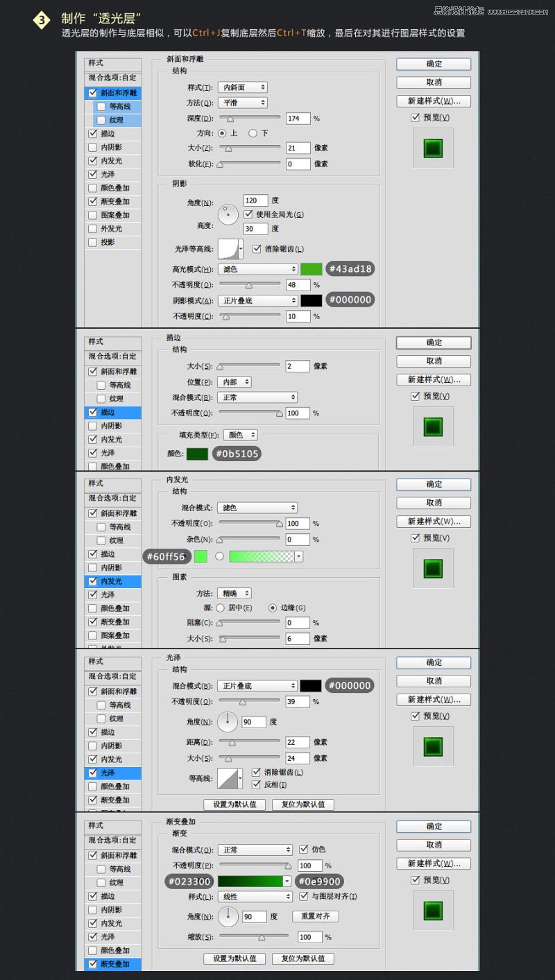555x980 pixels.
Task: Click 新建样式 button in 内发光 dialog
Action: coord(434,522)
